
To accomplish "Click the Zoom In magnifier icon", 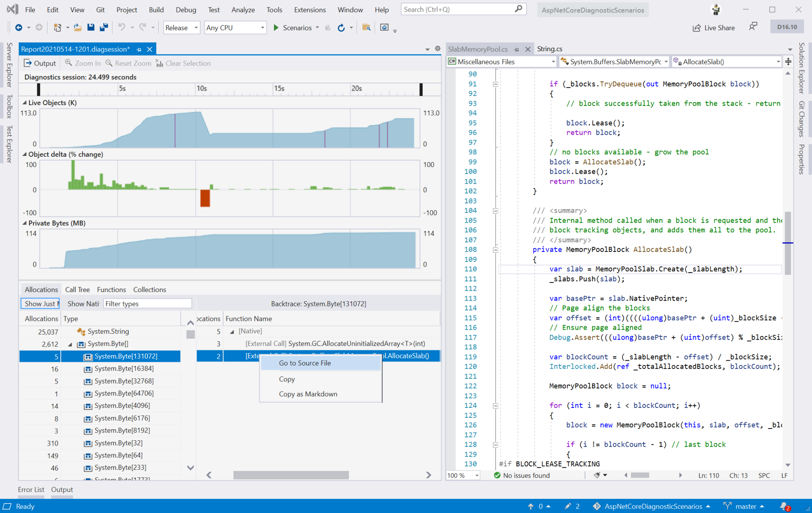I will click(x=69, y=63).
